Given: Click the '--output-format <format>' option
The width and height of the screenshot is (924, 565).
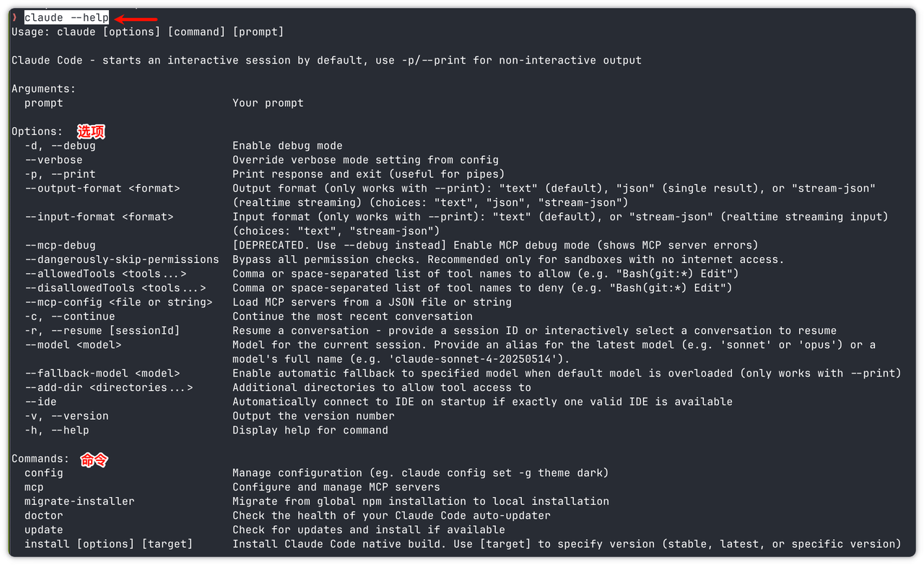Looking at the screenshot, I should click(102, 189).
